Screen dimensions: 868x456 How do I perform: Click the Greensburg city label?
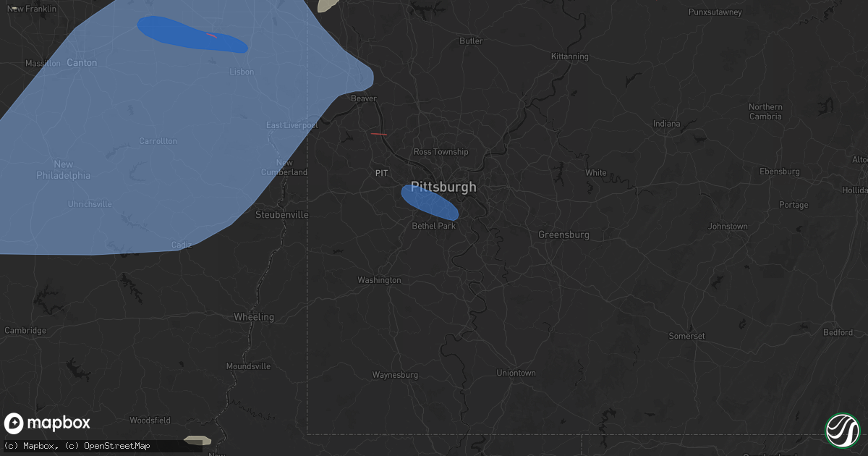(564, 235)
